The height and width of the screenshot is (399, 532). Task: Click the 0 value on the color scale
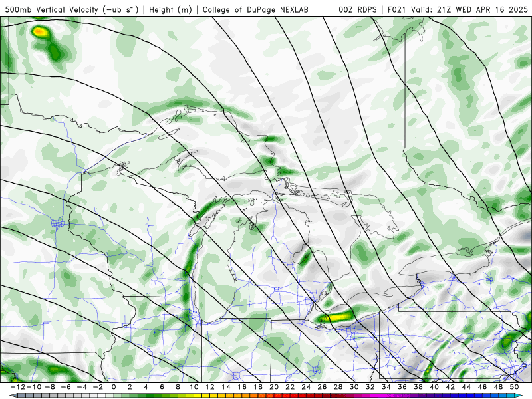point(114,387)
